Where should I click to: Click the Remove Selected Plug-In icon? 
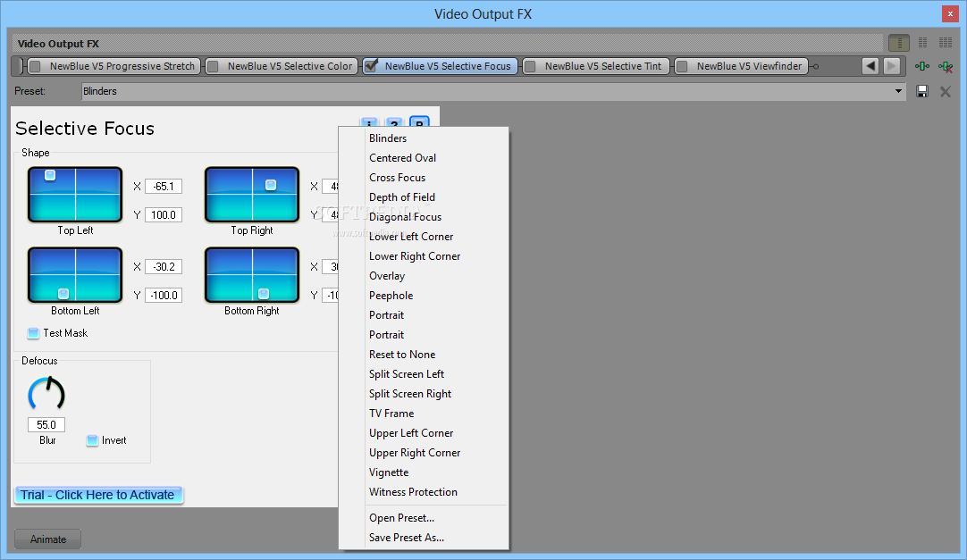(x=945, y=66)
